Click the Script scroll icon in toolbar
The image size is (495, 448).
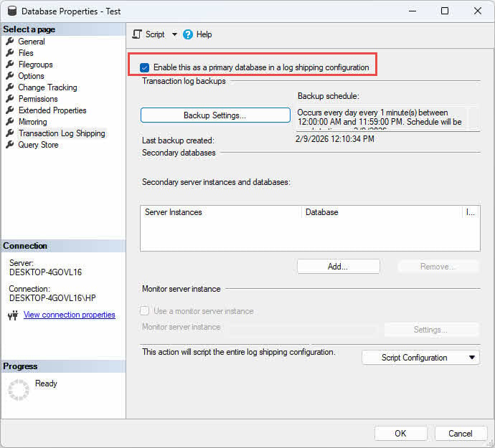137,34
